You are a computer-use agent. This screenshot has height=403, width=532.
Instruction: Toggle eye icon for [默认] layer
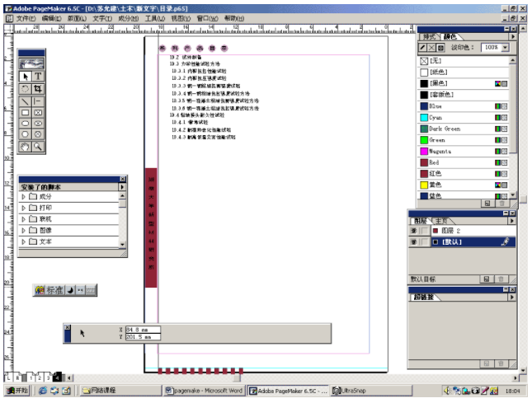[x=414, y=241]
